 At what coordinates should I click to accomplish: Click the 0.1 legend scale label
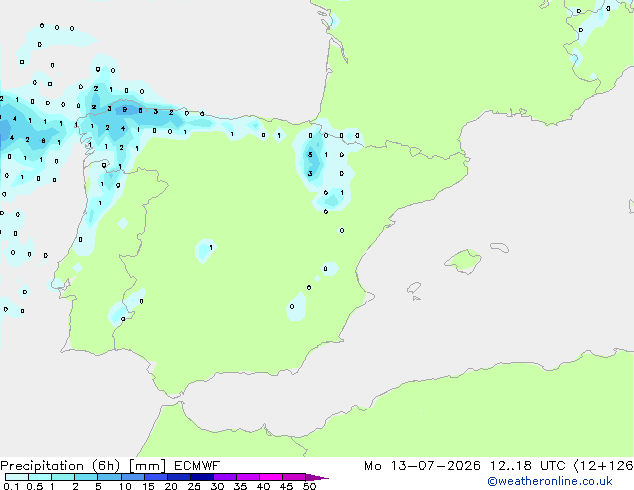tap(11, 486)
